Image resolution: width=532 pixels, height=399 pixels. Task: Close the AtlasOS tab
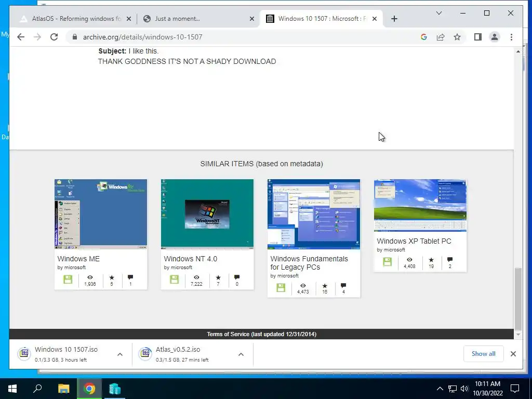point(129,19)
